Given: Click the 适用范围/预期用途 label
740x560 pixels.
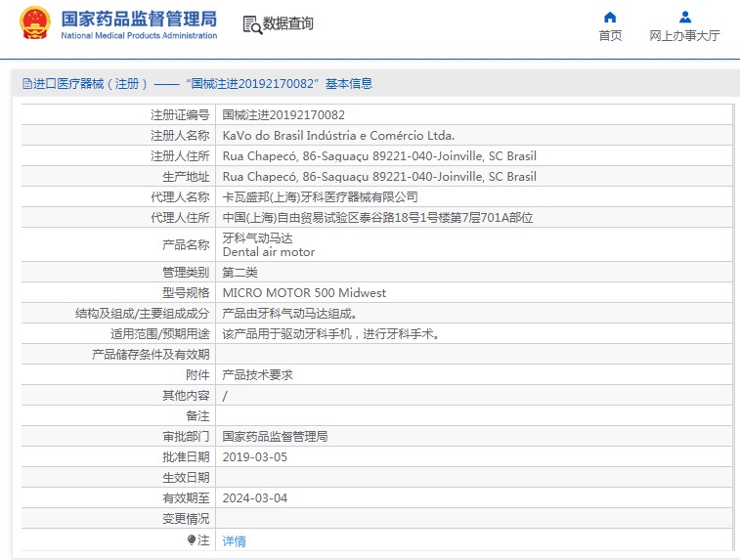Looking at the screenshot, I should pyautogui.click(x=160, y=334).
